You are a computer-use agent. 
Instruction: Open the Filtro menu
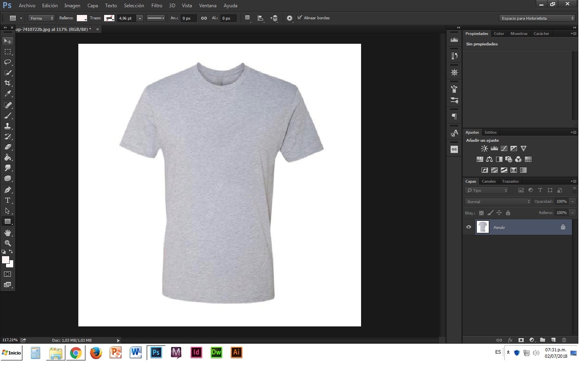pyautogui.click(x=157, y=6)
